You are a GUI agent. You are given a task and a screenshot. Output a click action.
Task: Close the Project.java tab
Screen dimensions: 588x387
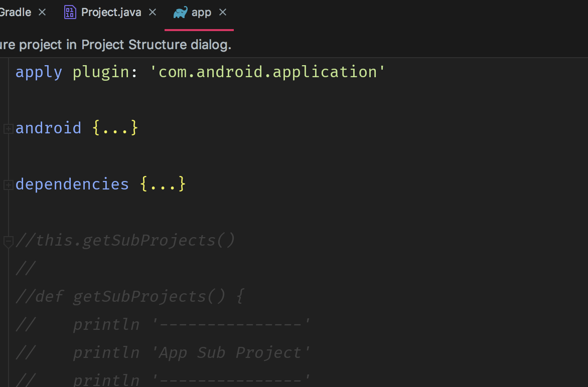[152, 13]
